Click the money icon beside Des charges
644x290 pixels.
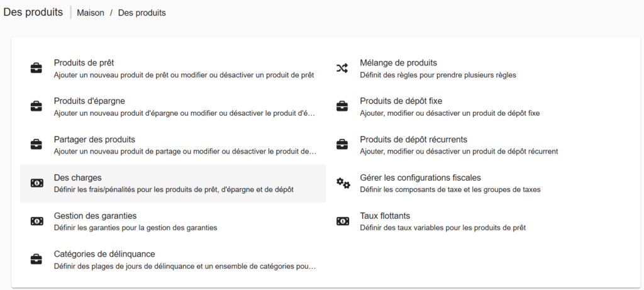tap(36, 183)
